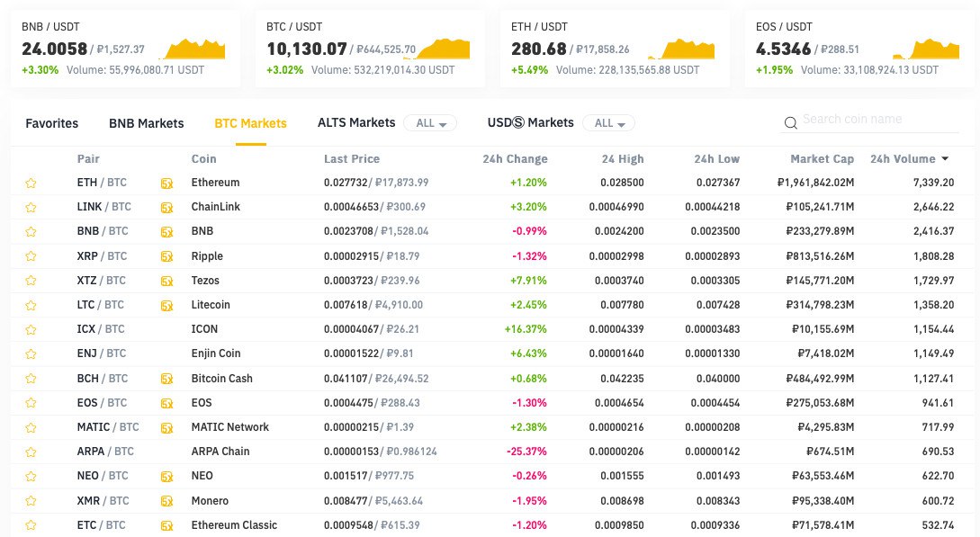Click the margin icon next to LINK / BTC
The image size is (980, 537).
pos(166,207)
